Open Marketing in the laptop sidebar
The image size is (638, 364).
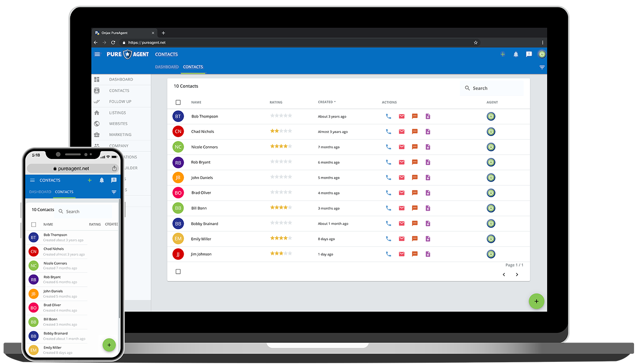121,135
